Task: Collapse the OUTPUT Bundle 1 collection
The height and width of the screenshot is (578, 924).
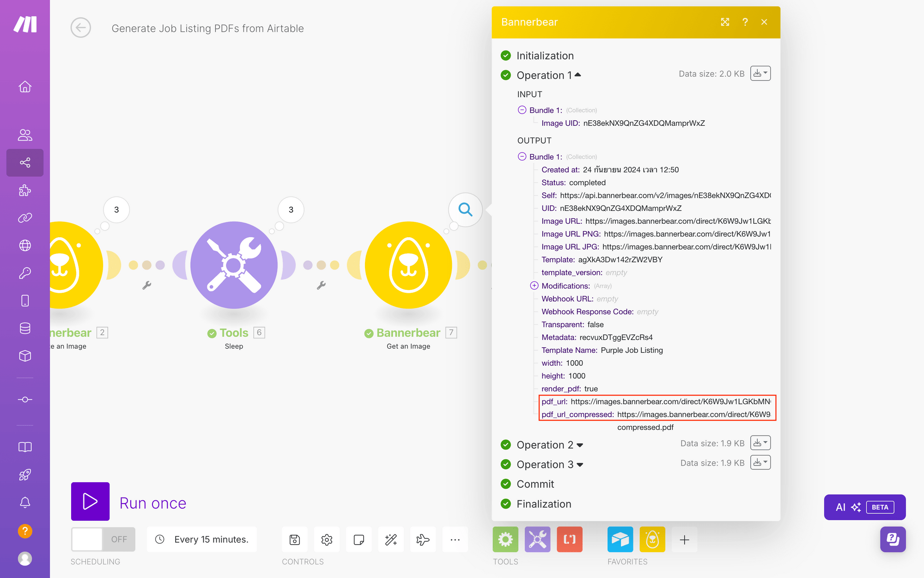Action: pos(522,156)
